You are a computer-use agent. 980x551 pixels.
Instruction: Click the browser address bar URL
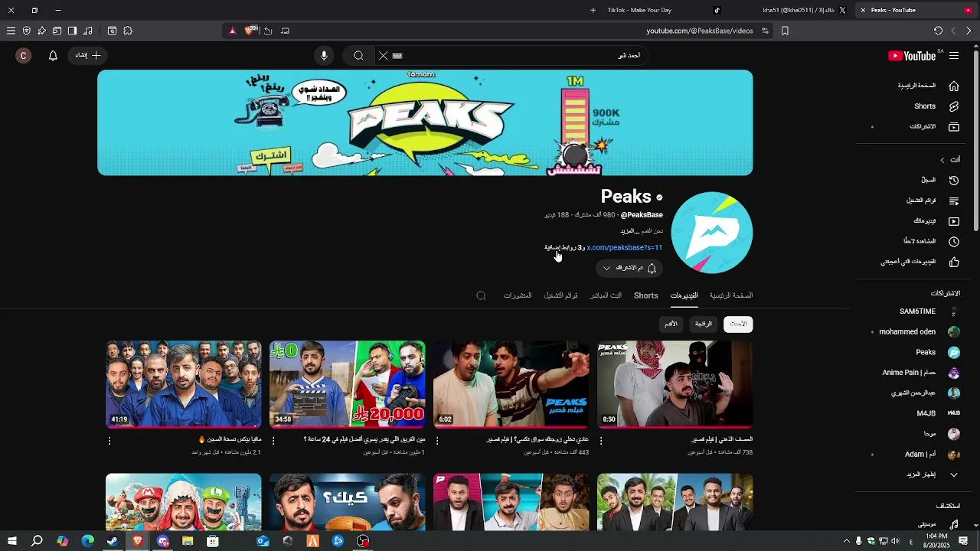pyautogui.click(x=700, y=31)
